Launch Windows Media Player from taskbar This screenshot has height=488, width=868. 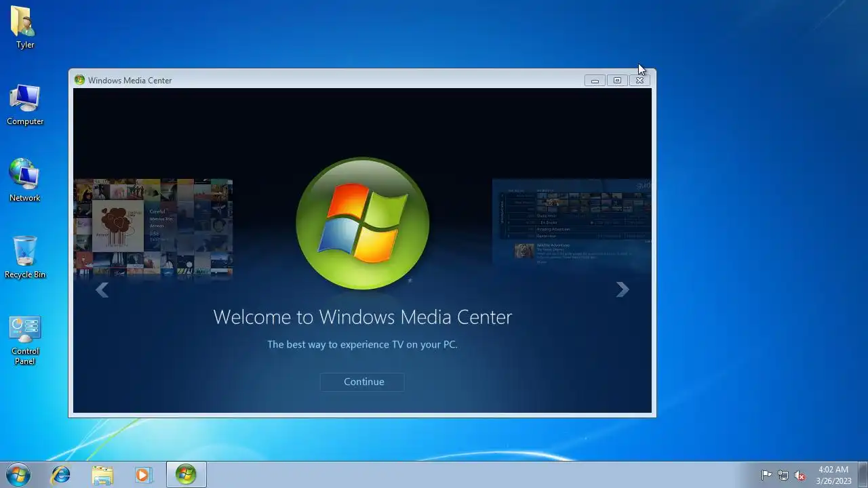143,475
